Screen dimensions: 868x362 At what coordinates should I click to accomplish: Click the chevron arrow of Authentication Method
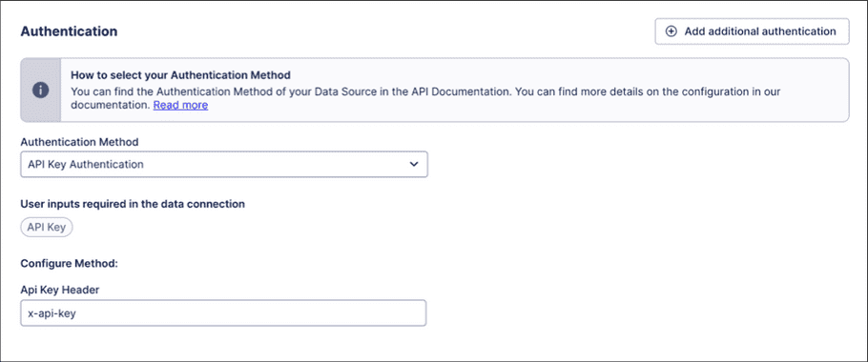click(413, 165)
